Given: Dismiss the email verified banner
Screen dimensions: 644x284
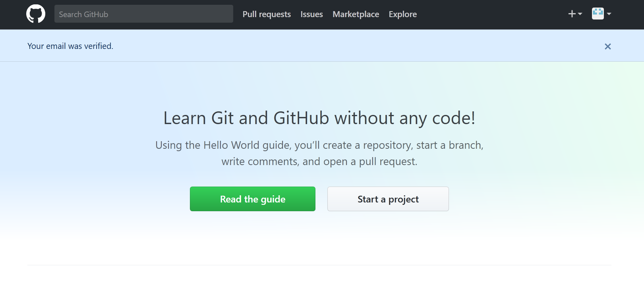Looking at the screenshot, I should click(607, 47).
